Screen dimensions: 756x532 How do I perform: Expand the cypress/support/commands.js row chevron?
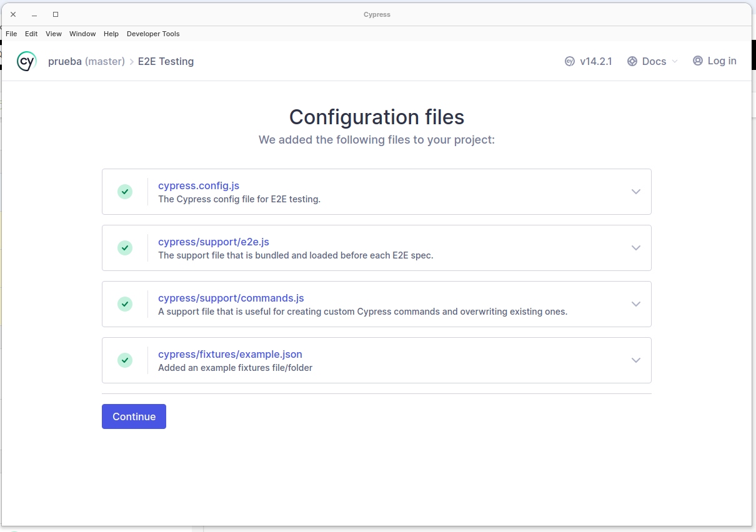click(x=636, y=304)
